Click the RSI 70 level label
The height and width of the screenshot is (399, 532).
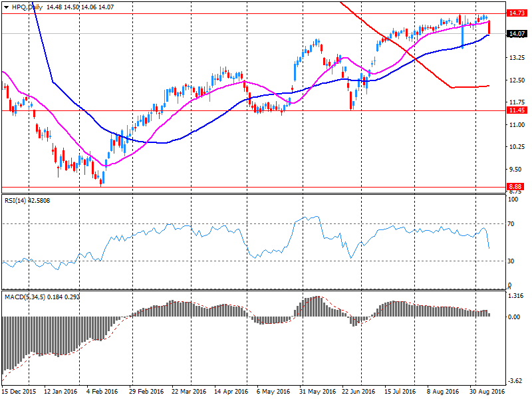click(511, 224)
